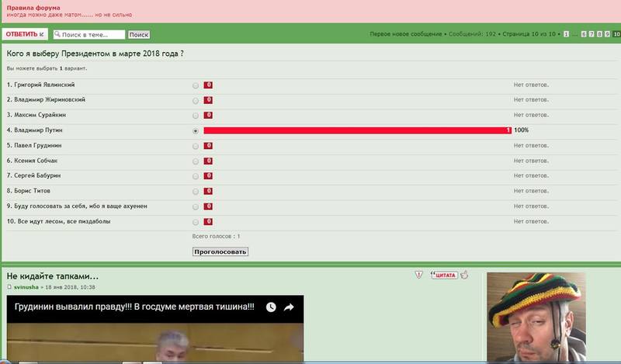Click the Watch Later clock icon on video
This screenshot has height=364, width=621.
tap(271, 307)
